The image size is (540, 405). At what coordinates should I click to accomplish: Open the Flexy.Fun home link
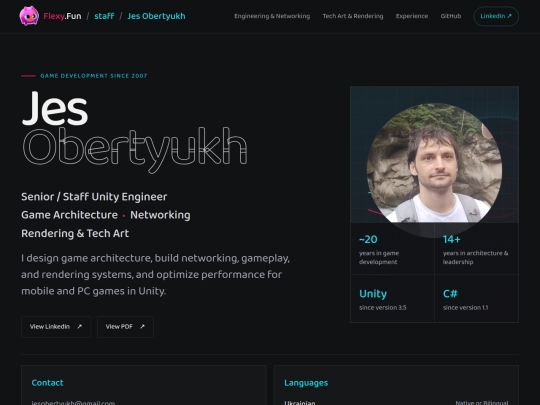coord(62,16)
